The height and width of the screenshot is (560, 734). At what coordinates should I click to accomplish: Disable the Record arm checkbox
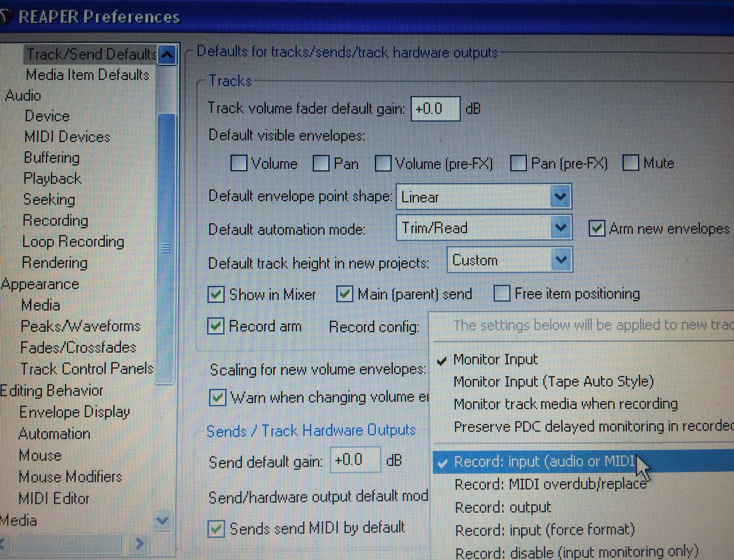pyautogui.click(x=216, y=326)
